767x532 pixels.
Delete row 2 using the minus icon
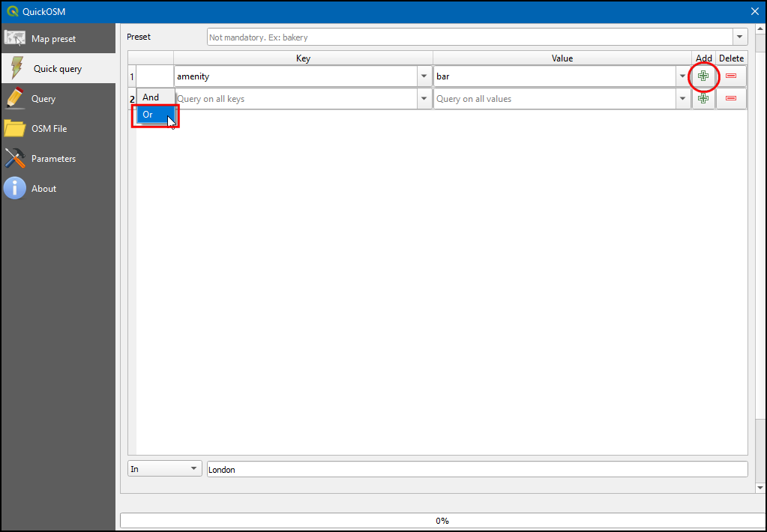(x=731, y=98)
